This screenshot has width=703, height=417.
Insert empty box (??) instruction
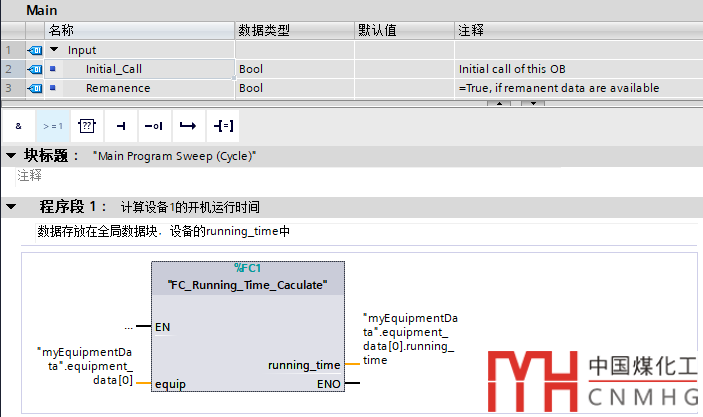[x=87, y=126]
